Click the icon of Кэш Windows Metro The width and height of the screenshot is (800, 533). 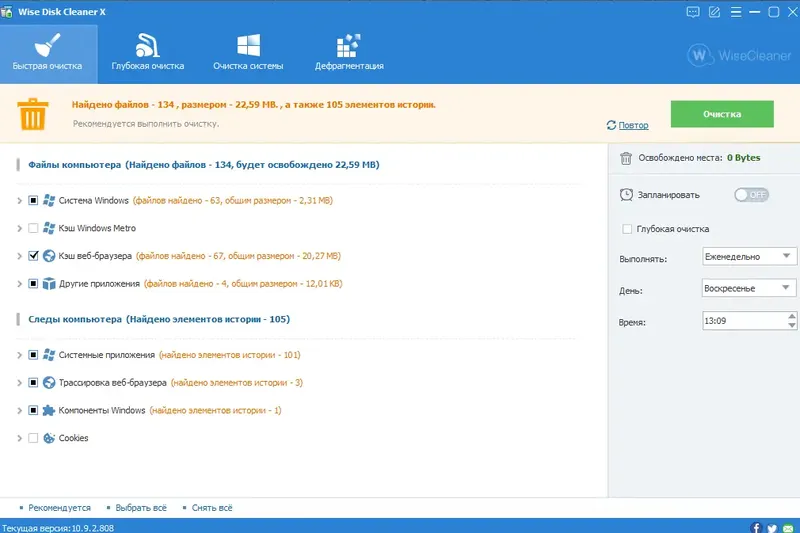click(49, 228)
